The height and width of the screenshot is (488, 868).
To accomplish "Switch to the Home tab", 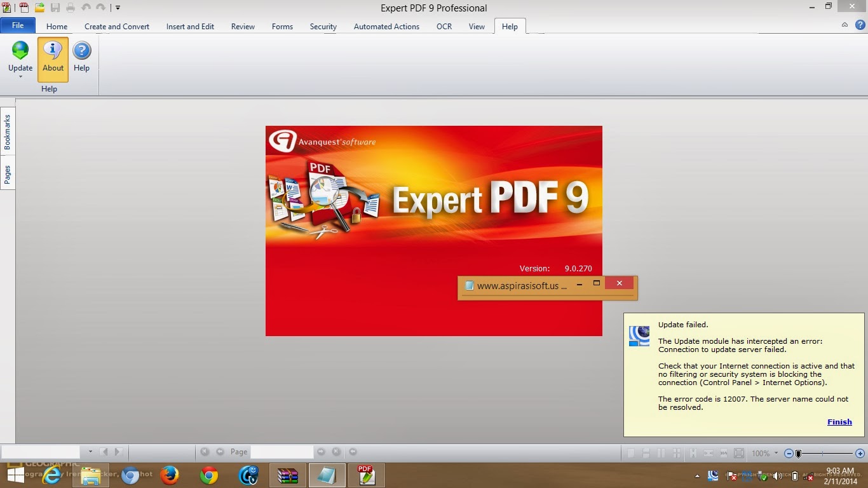I will tap(57, 27).
